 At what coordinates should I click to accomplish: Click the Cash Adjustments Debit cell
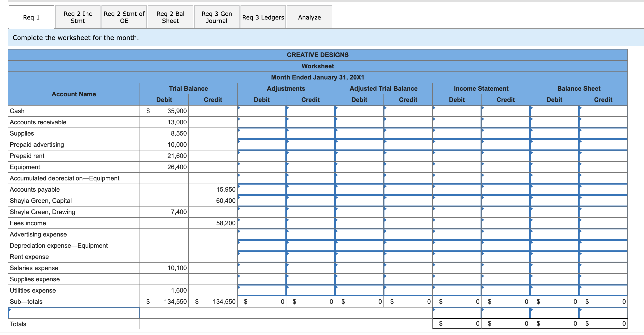[261, 111]
